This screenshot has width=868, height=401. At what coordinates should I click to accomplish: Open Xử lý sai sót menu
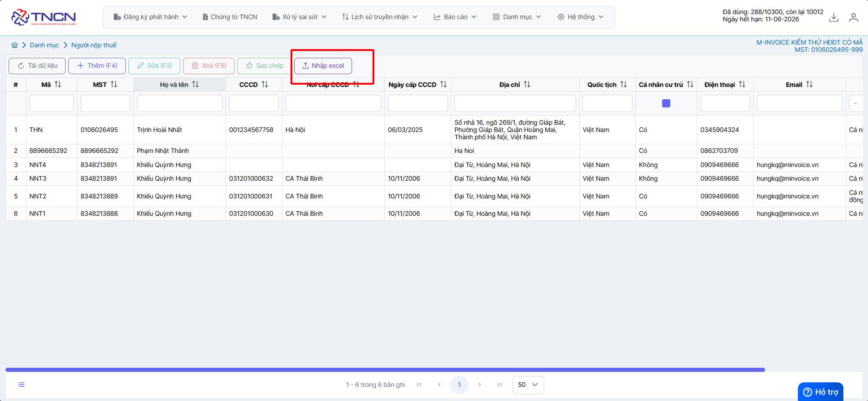(x=299, y=17)
